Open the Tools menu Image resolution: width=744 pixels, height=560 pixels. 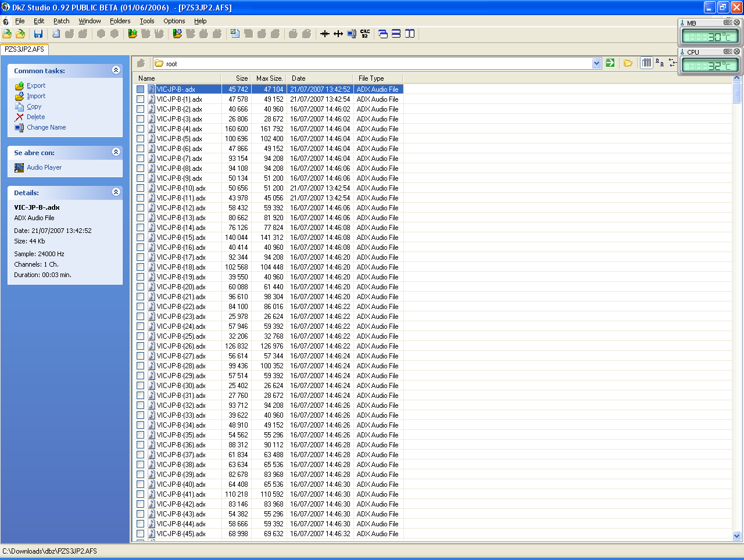146,21
